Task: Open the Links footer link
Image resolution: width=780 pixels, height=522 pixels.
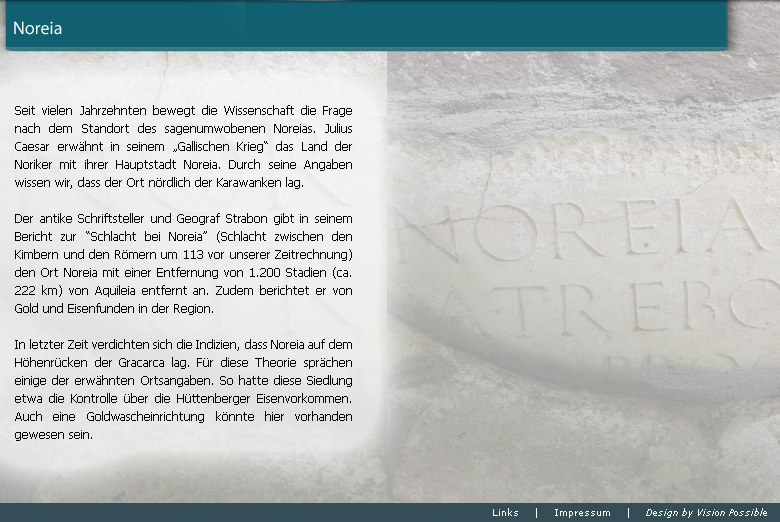Action: click(505, 513)
